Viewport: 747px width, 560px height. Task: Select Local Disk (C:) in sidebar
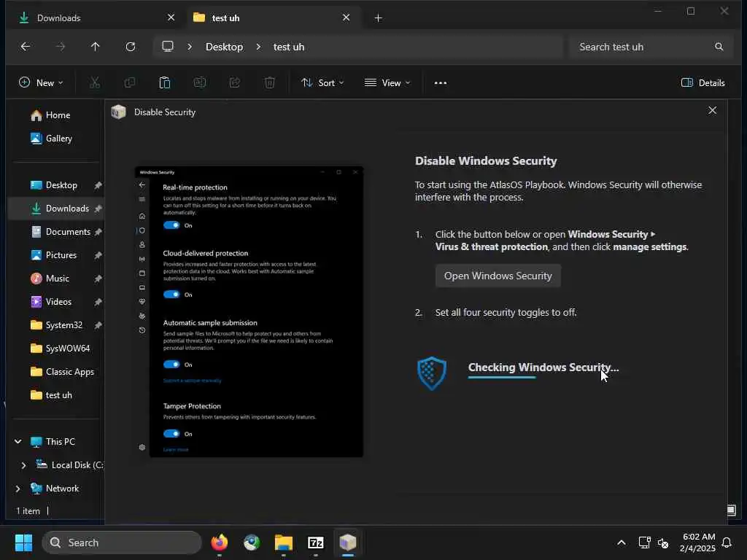pyautogui.click(x=71, y=465)
